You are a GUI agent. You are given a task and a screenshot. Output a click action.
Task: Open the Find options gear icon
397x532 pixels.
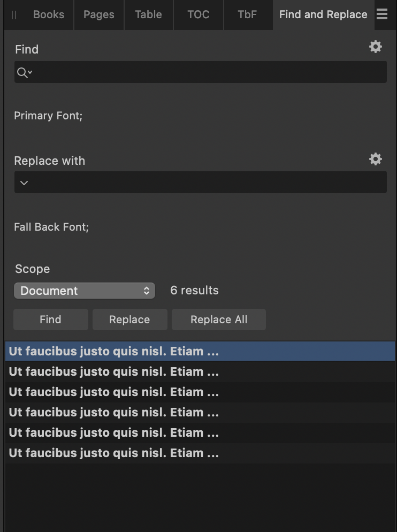(x=376, y=47)
